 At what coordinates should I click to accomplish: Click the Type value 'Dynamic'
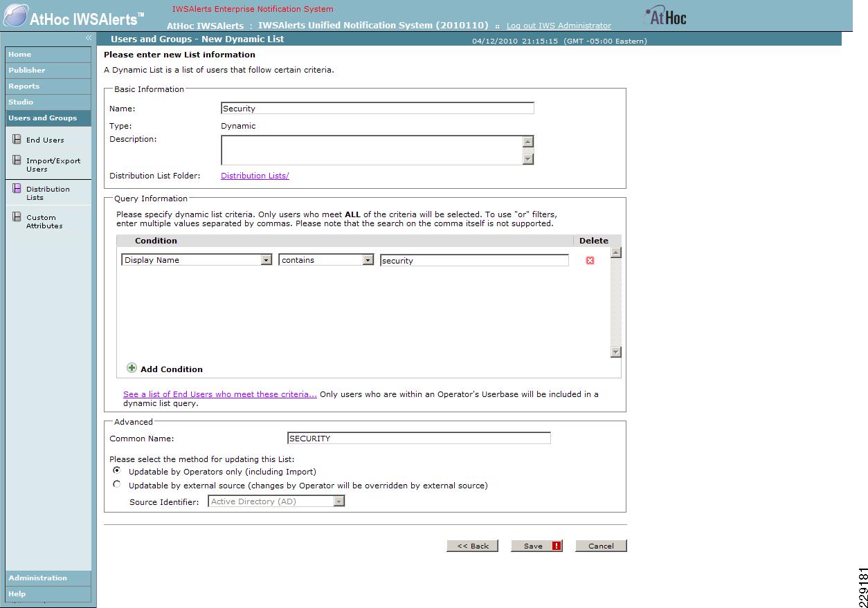click(238, 126)
